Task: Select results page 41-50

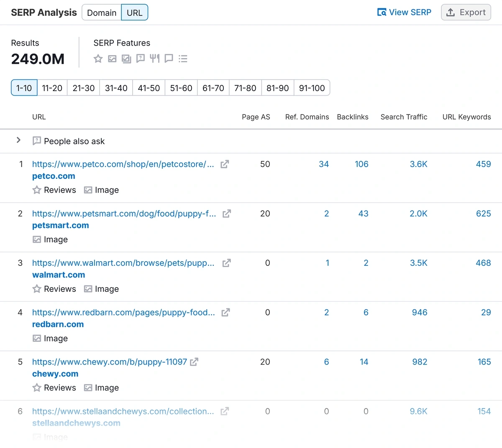Action: tap(149, 88)
